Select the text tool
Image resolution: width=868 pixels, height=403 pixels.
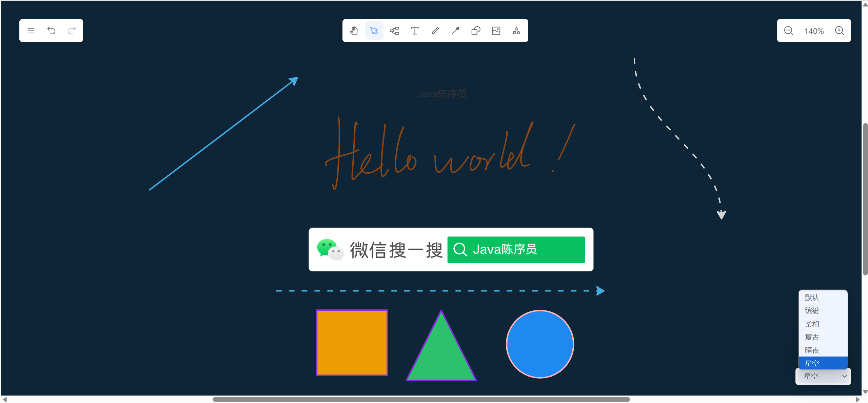pos(415,31)
